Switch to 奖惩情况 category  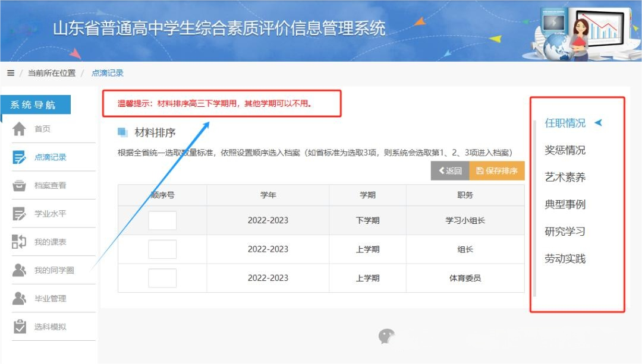[565, 150]
